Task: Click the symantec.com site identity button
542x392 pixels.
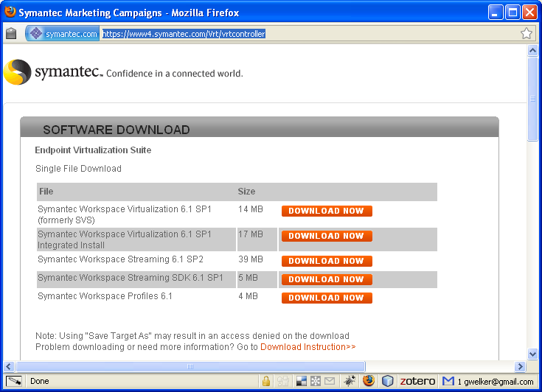Action: [63, 34]
